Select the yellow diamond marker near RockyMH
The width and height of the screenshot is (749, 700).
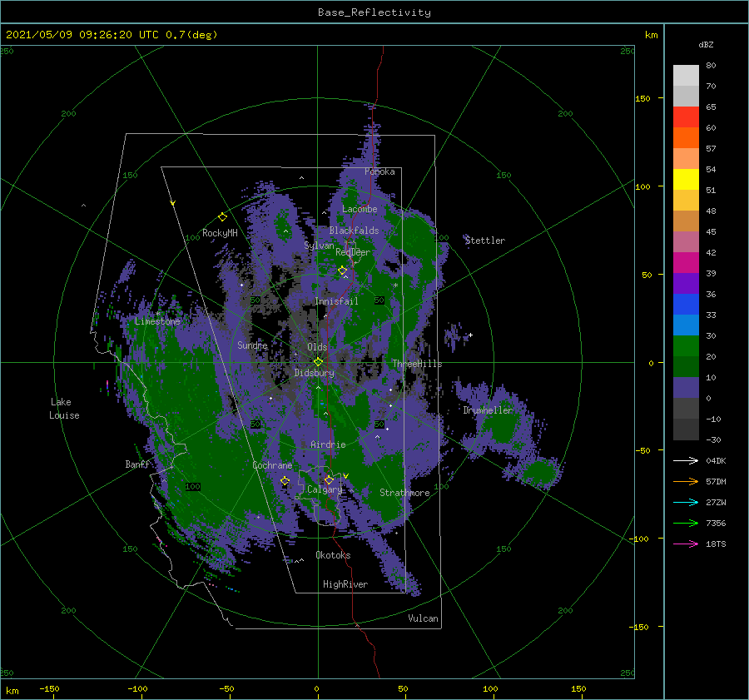pyautogui.click(x=222, y=217)
